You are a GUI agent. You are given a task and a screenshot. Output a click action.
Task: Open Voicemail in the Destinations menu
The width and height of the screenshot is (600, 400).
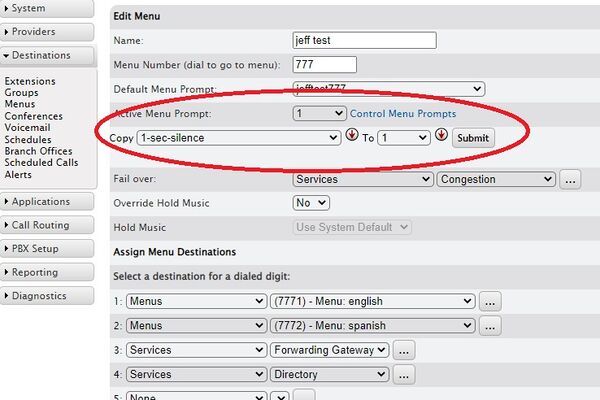tap(27, 128)
